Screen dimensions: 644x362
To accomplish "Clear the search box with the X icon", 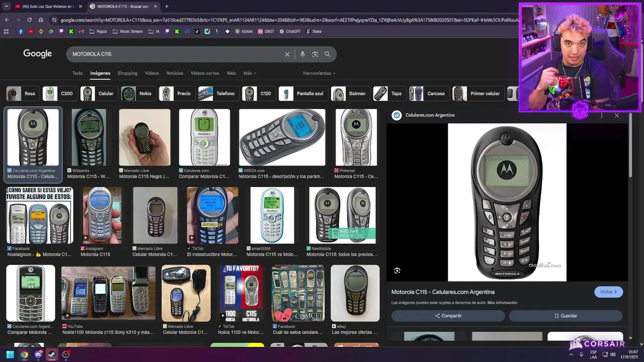I will 287,54.
